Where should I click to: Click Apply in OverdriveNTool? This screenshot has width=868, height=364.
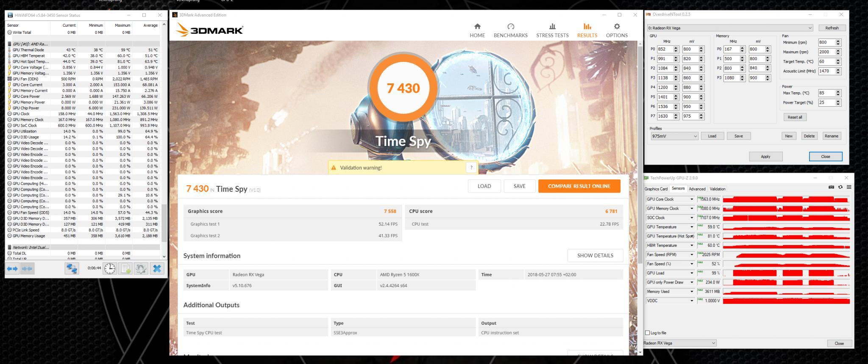[765, 157]
